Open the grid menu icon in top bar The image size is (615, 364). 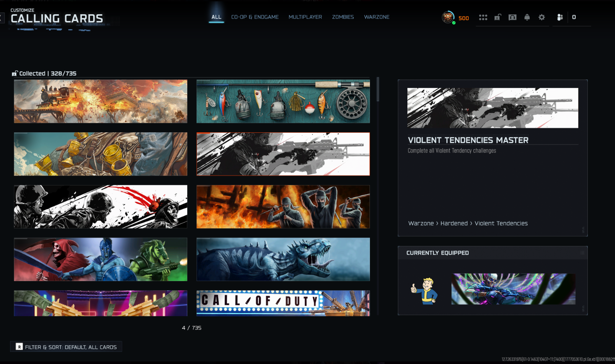483,17
